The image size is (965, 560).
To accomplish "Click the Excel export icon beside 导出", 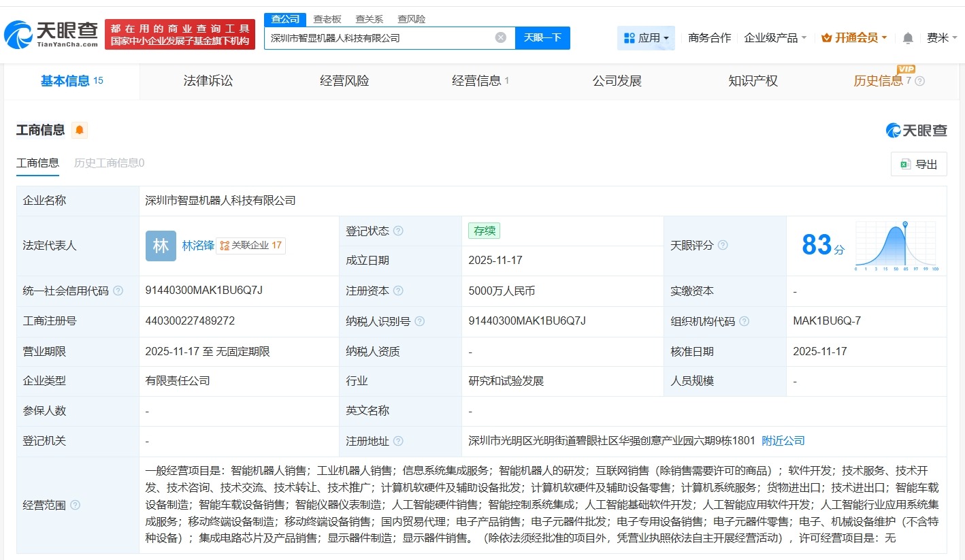I will click(x=906, y=164).
